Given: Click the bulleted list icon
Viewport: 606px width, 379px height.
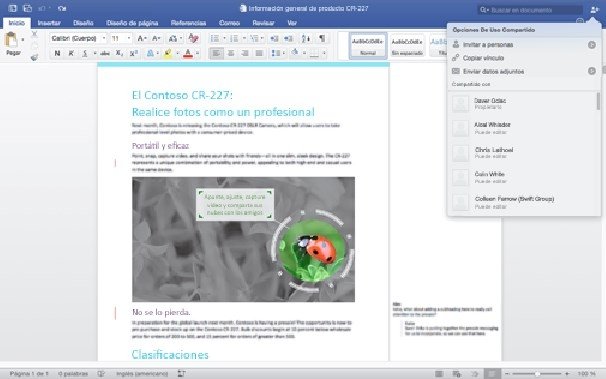Looking at the screenshot, I should 215,38.
